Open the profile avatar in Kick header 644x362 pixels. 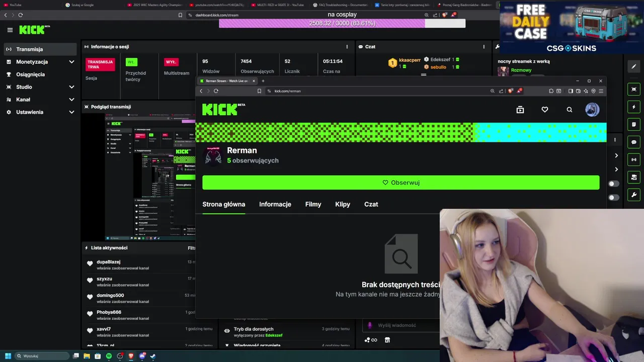point(592,110)
